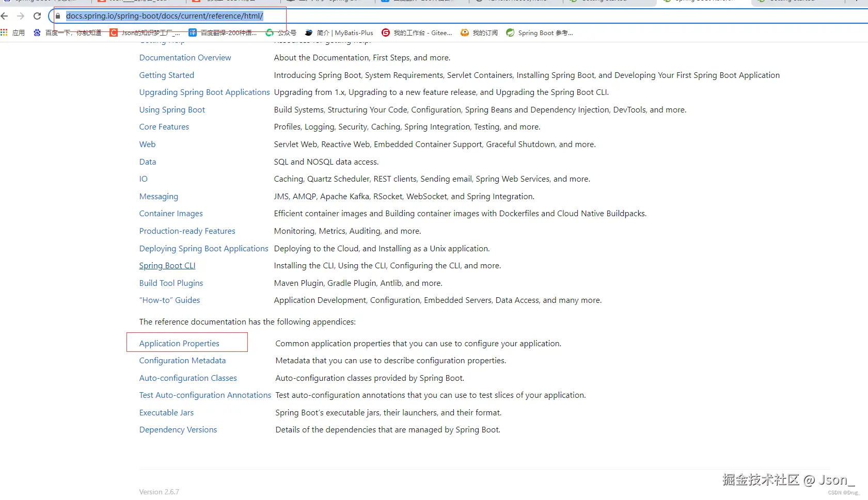Screen dimensions: 868x500
Task: Click the text starting "Details of the dependencies"
Action: (x=388, y=430)
